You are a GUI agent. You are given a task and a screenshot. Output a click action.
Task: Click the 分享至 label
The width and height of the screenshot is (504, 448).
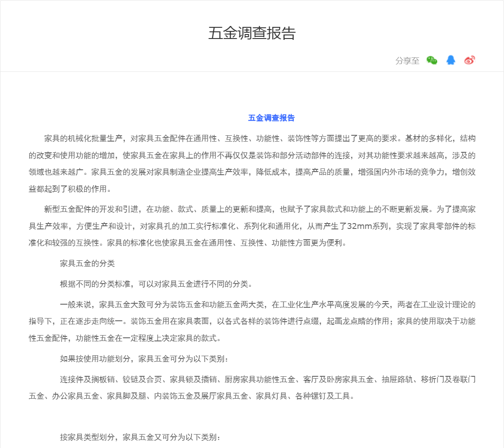(x=407, y=61)
